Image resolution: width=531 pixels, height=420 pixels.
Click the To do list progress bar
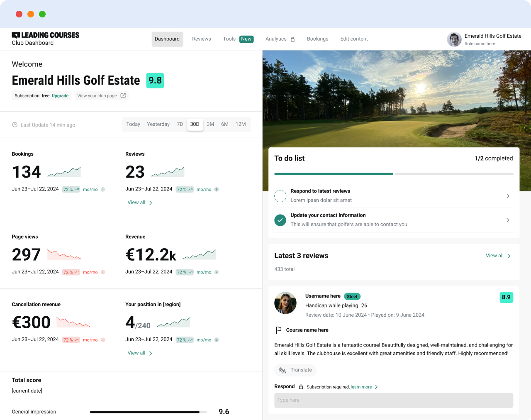point(394,174)
